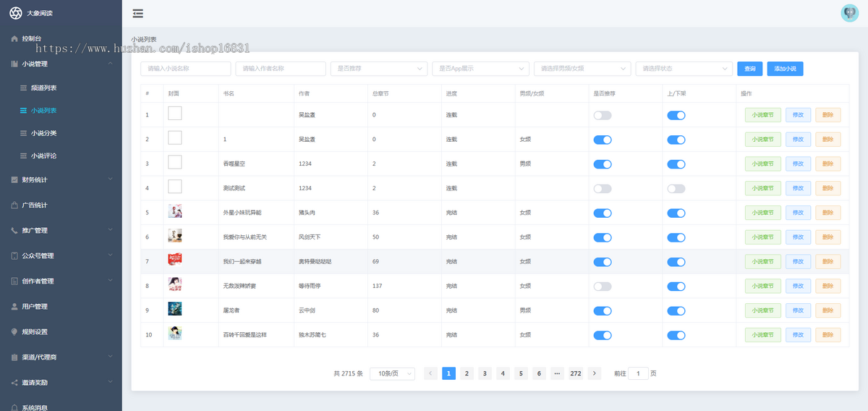The height and width of the screenshot is (411, 868).
Task: Click the 查询 search button
Action: click(750, 69)
